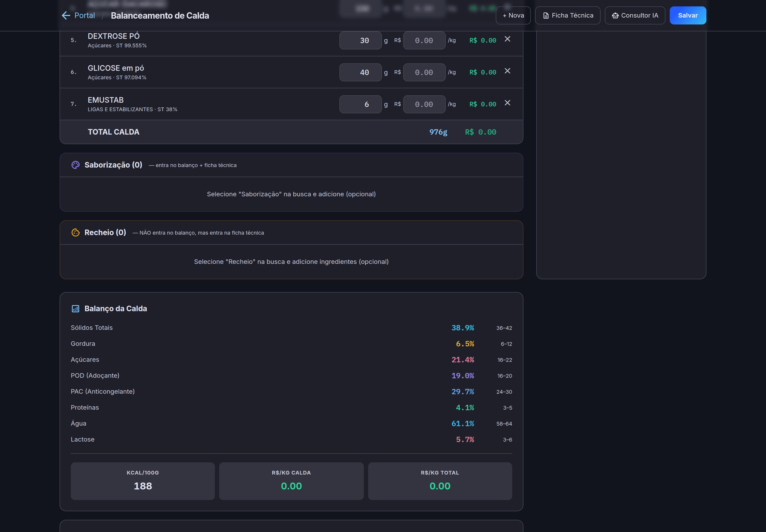This screenshot has width=766, height=532.
Task: Click the DEXTROSE PÓ ingredient name
Action: pyautogui.click(x=113, y=36)
